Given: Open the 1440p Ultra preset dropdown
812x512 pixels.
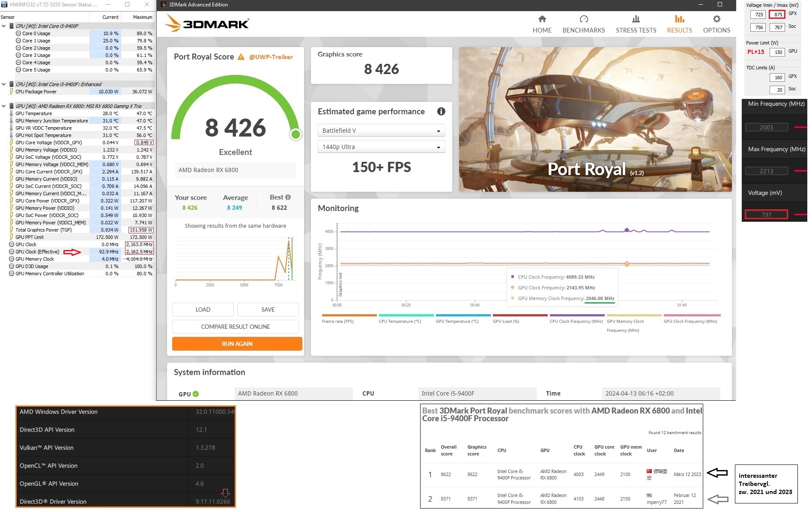Looking at the screenshot, I should pyautogui.click(x=381, y=147).
